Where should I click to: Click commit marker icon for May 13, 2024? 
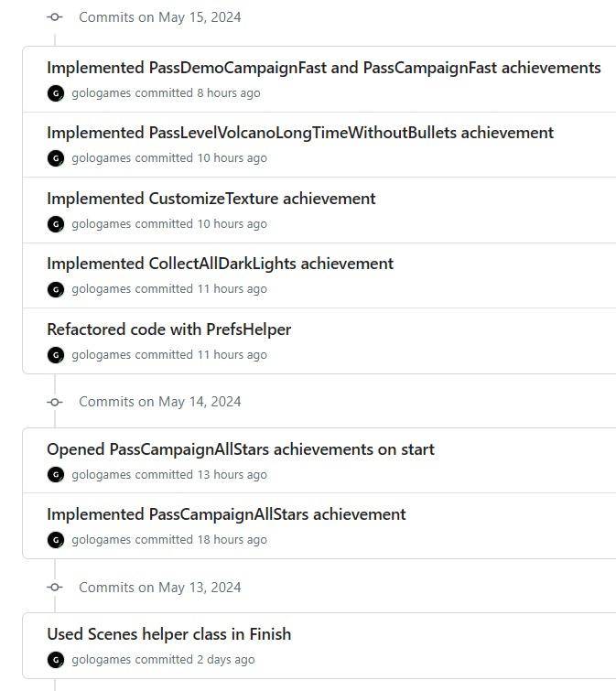pyautogui.click(x=55, y=587)
